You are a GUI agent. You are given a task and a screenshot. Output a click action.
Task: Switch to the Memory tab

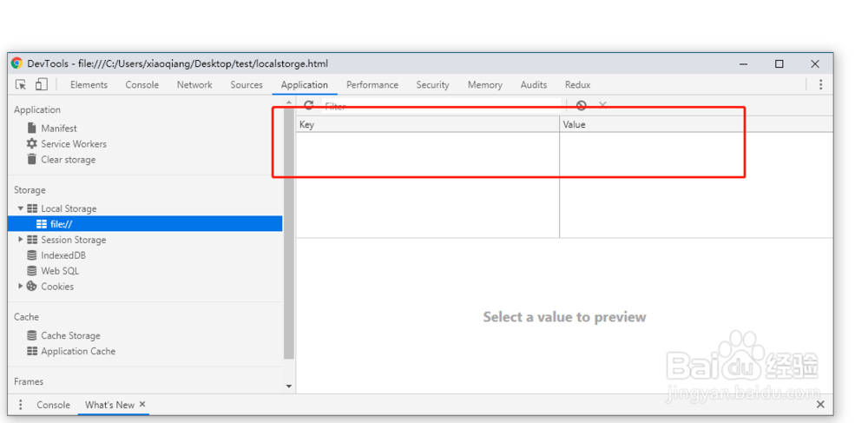[x=485, y=85]
